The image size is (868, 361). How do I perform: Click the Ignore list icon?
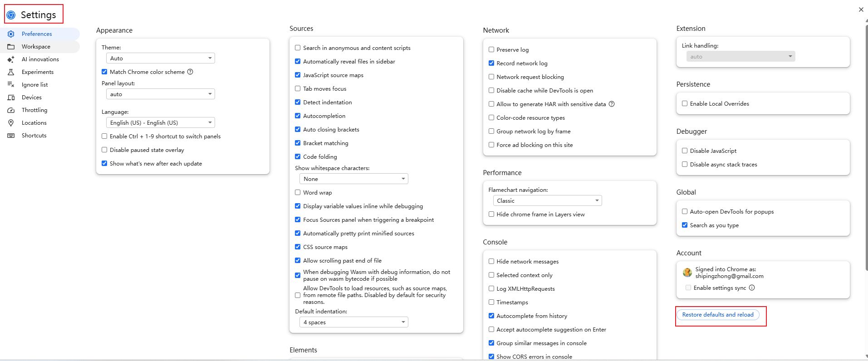pyautogui.click(x=11, y=85)
